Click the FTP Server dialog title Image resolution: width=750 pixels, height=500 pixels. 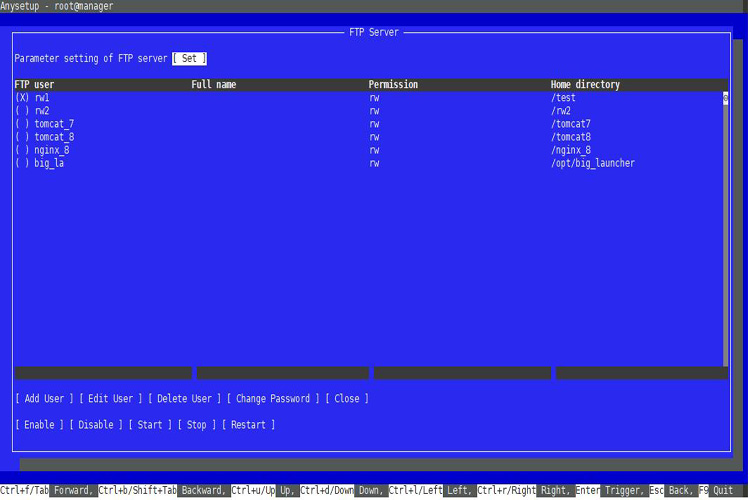(374, 32)
